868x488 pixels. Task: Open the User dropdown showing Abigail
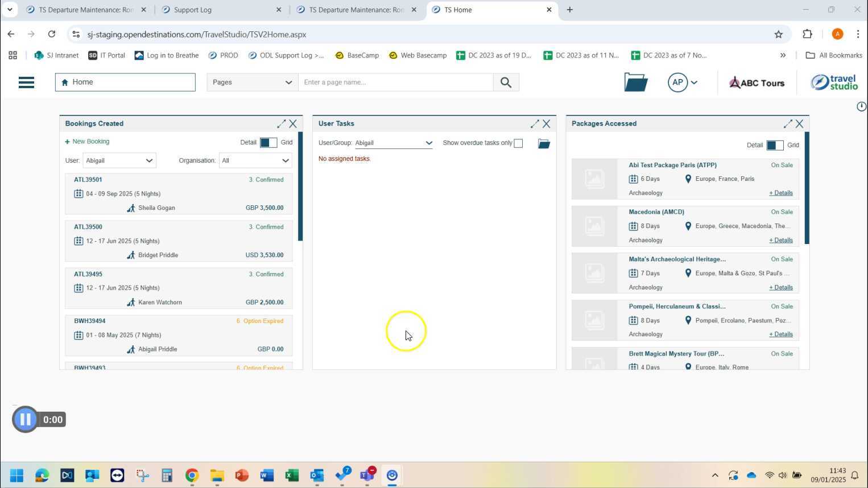[119, 161]
